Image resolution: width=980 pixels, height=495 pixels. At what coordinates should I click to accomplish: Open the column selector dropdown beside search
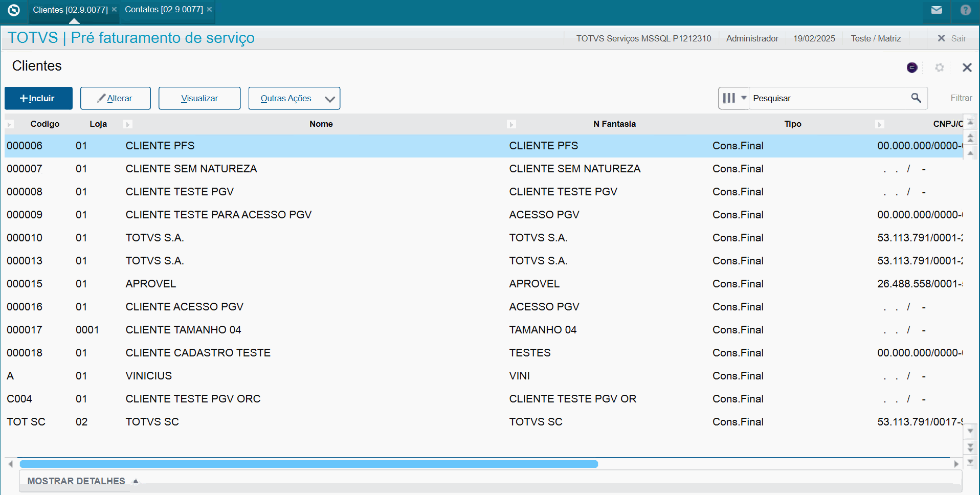point(734,98)
